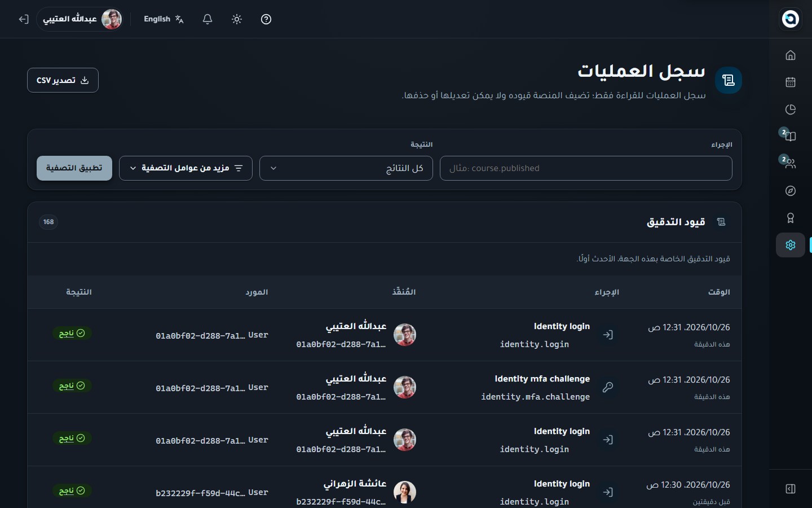Click the عائشة الزهراني actor name
Screen dimensions: 812x508
coord(355,484)
